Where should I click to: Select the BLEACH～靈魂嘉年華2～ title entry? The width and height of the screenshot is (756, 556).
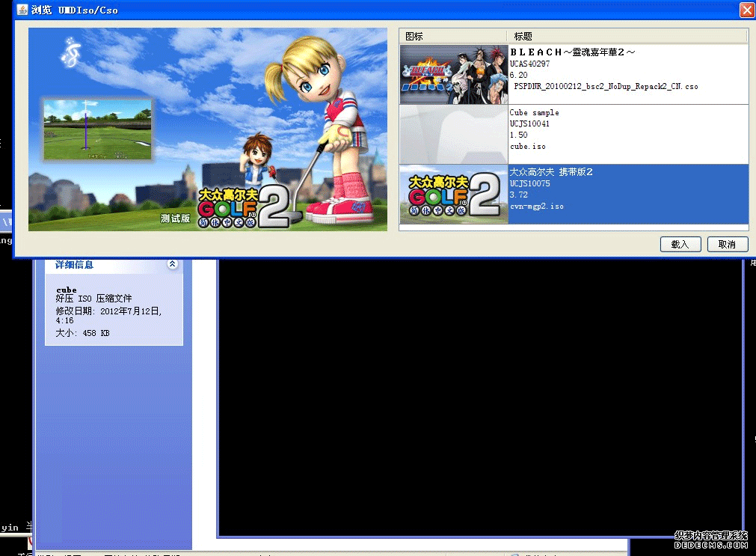point(573,52)
